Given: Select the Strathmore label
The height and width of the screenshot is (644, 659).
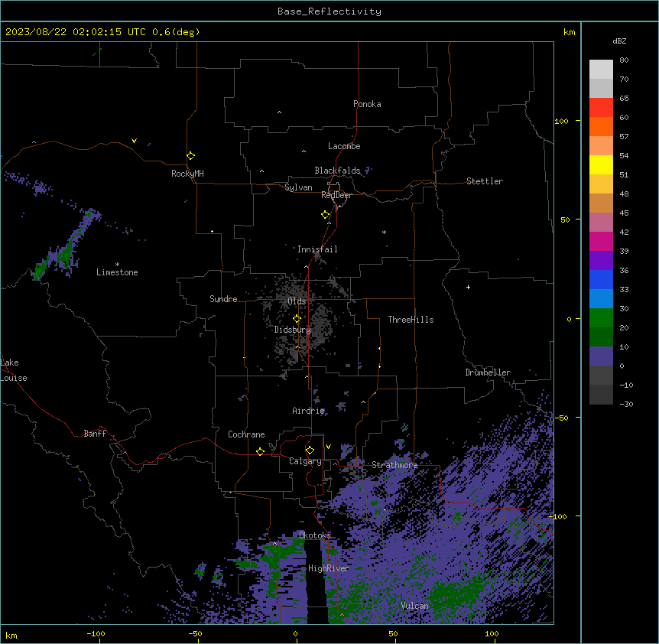Looking at the screenshot, I should pyautogui.click(x=394, y=465).
